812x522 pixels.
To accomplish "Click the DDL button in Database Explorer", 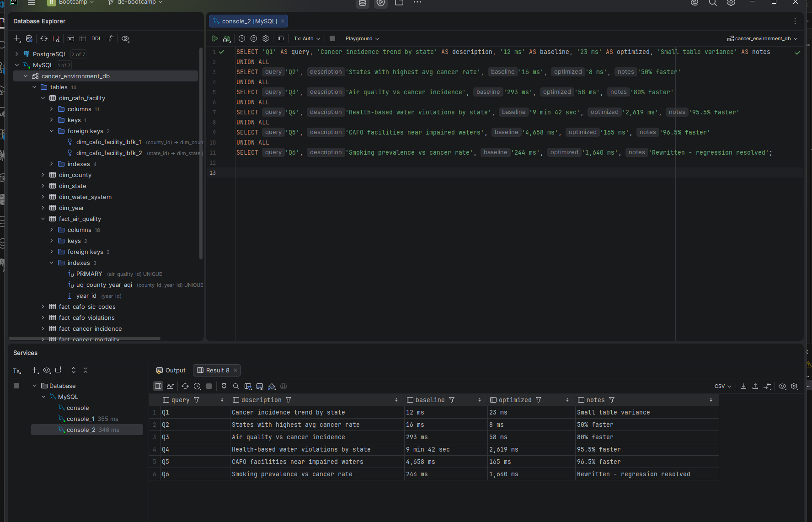I will tap(96, 39).
